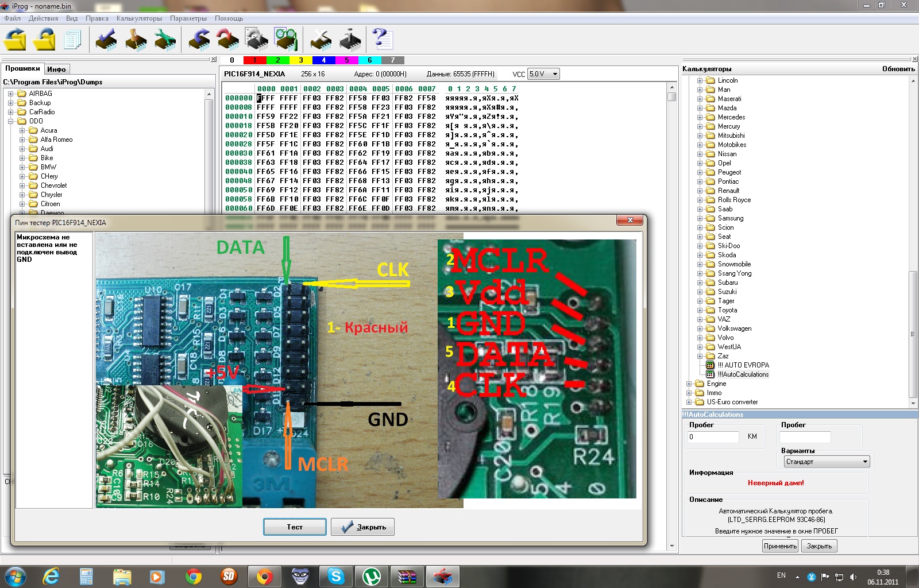
Task: Click the save file folder icon
Action: click(x=44, y=40)
